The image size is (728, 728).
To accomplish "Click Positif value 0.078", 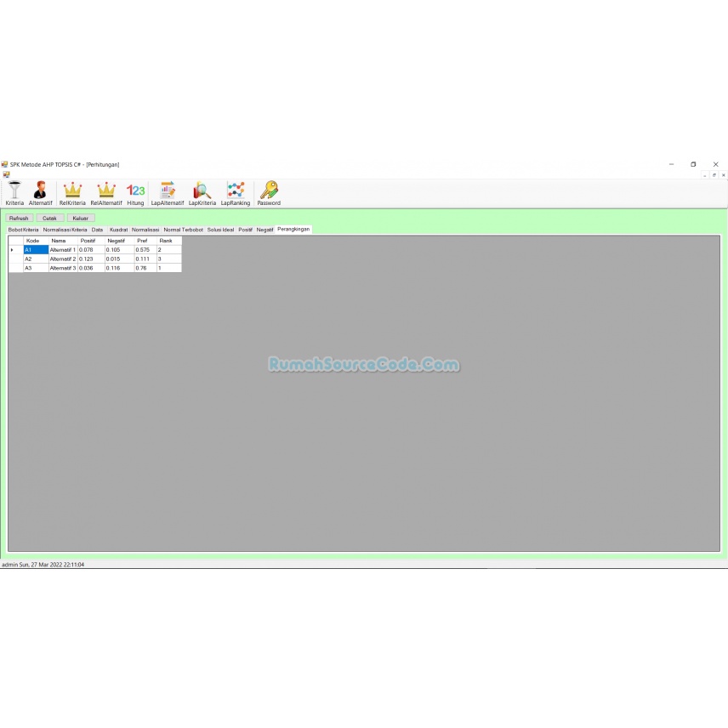I will click(x=91, y=250).
